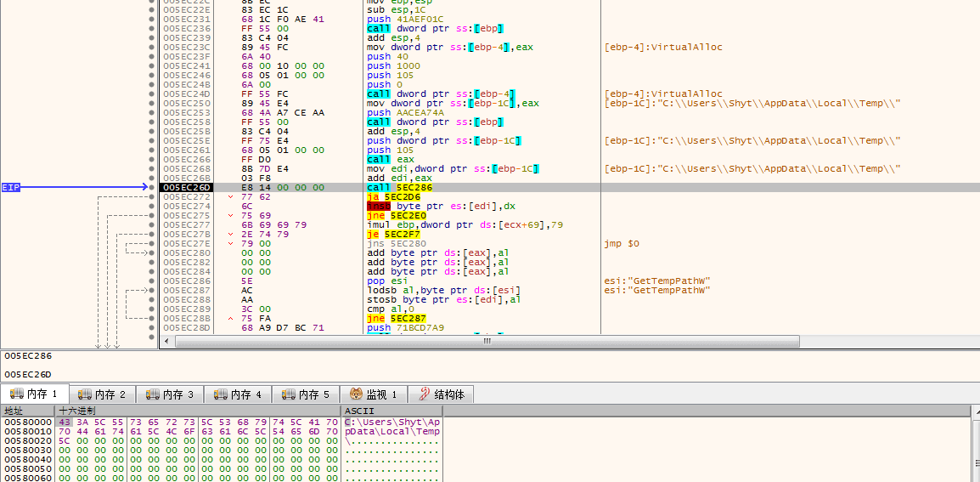This screenshot has width=980, height=482.
Task: Select 'jne 5EC287' loop jump
Action: 396,318
